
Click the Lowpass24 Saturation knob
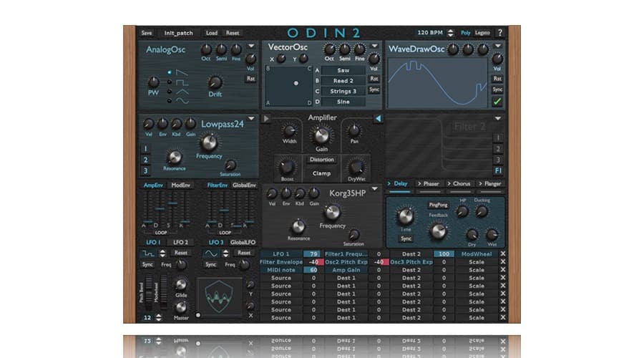pyautogui.click(x=230, y=165)
